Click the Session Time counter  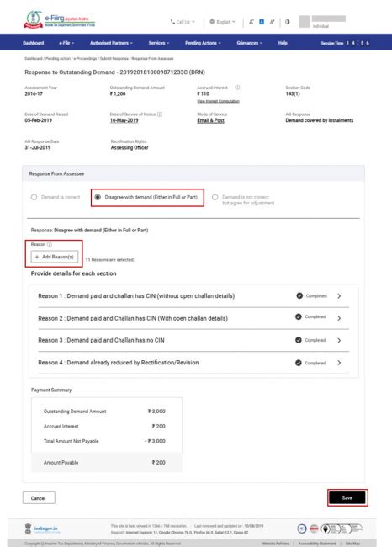tap(345, 43)
